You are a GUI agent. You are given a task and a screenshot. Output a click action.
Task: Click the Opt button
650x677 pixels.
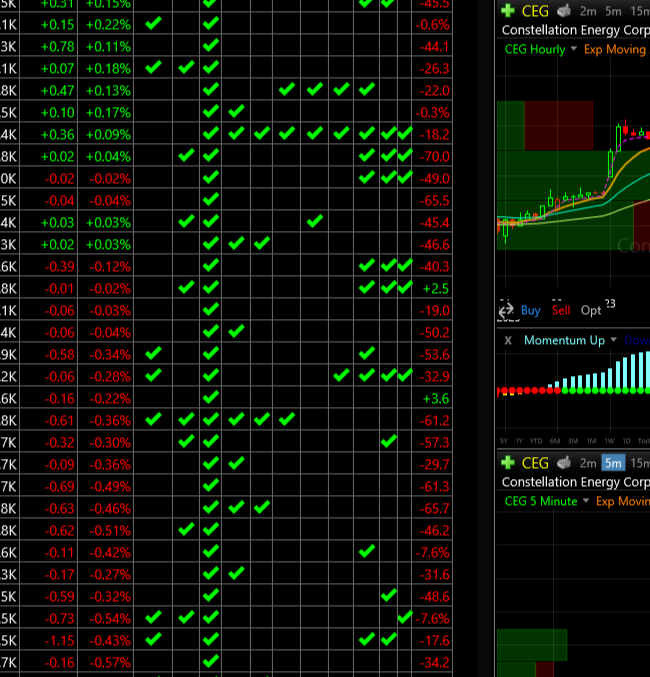590,310
